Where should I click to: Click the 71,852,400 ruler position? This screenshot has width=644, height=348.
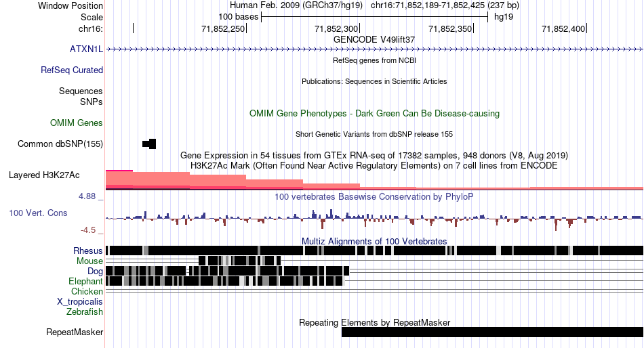pyautogui.click(x=563, y=29)
